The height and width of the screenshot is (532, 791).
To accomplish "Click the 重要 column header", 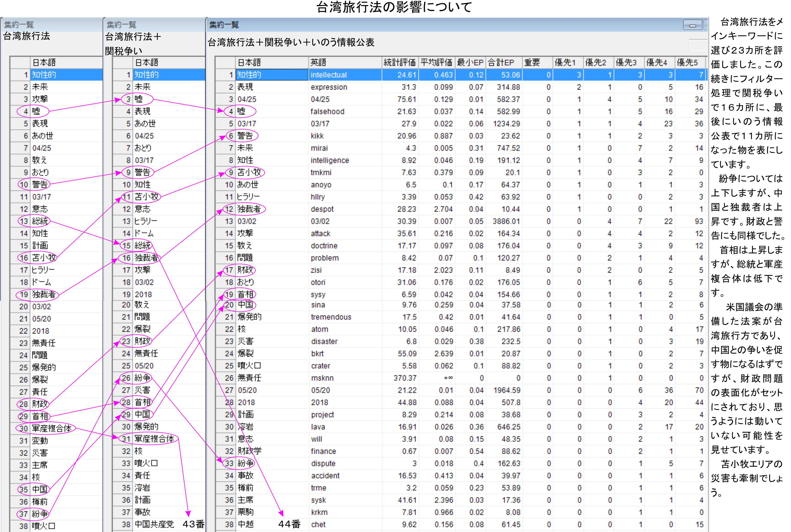I will tap(537, 63).
